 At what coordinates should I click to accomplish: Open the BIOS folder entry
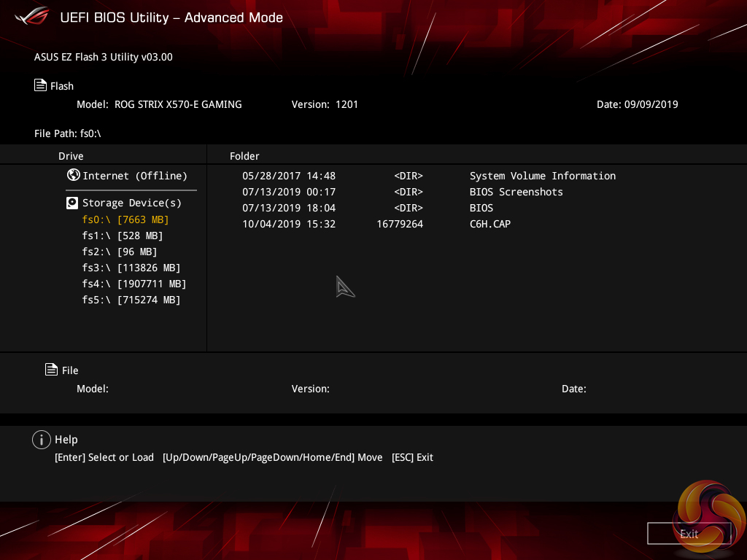point(481,208)
